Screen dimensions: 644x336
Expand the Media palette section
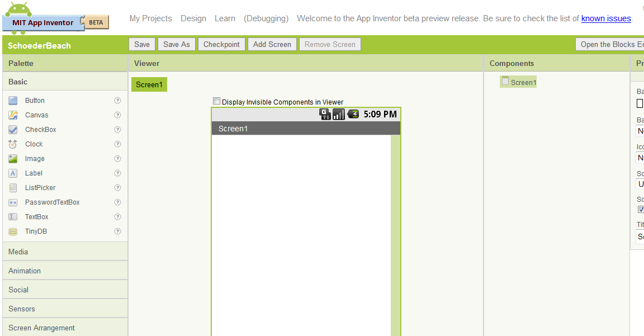[x=18, y=252]
